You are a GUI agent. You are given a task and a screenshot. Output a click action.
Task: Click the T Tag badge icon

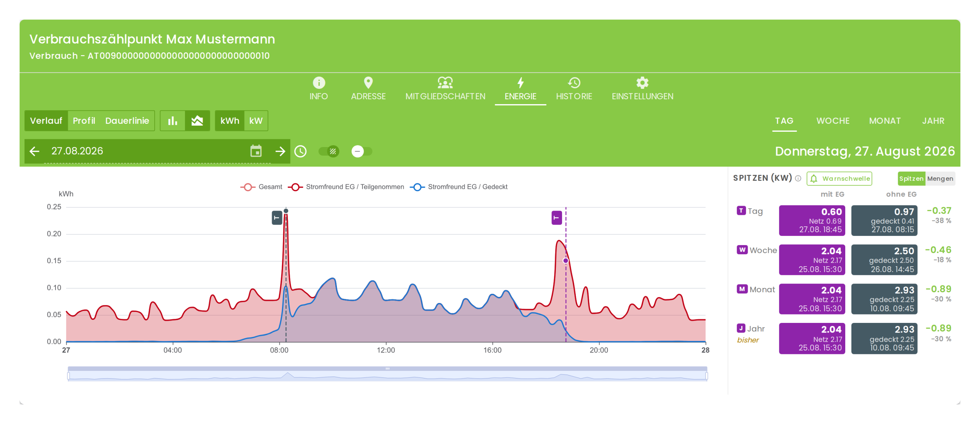pyautogui.click(x=741, y=211)
